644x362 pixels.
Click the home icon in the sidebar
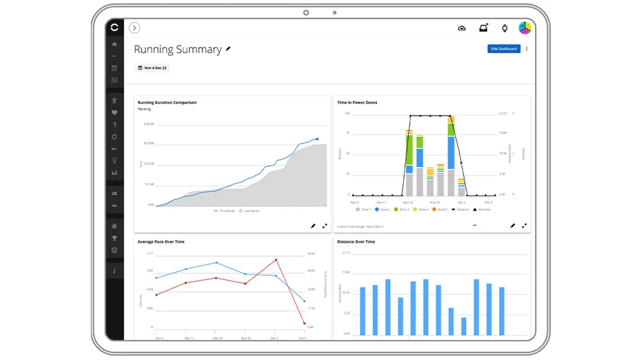tap(114, 44)
